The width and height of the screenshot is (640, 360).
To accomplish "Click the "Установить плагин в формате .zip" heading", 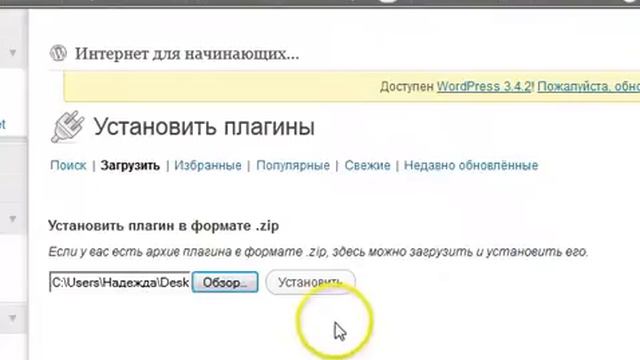I will 163,226.
